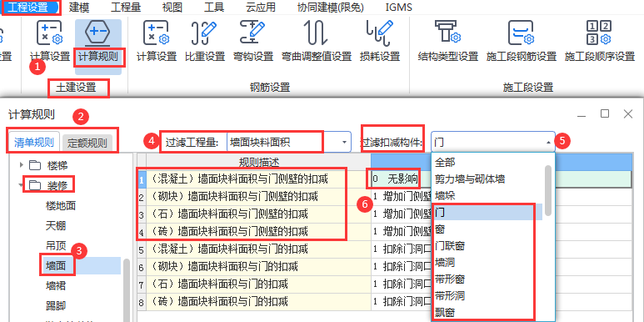
Task: Open the 弯曲调整值设置 tool
Action: tap(317, 42)
